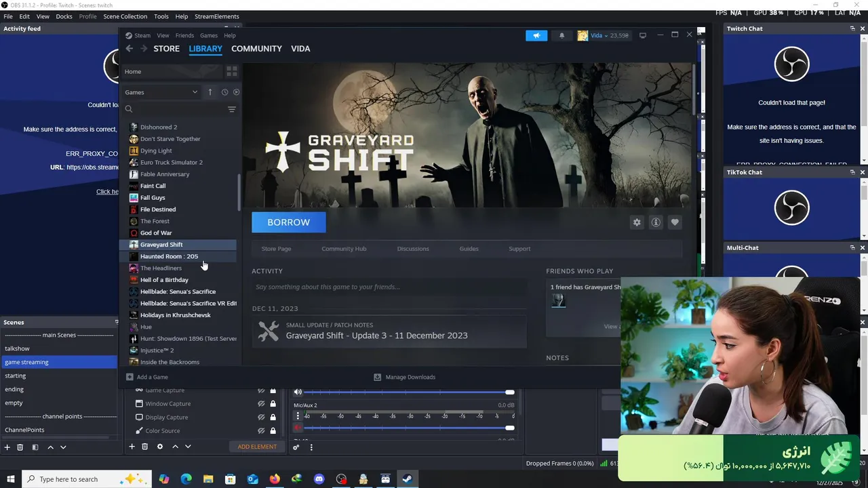
Task: Open Steam announcements megaphone icon
Action: pos(536,35)
